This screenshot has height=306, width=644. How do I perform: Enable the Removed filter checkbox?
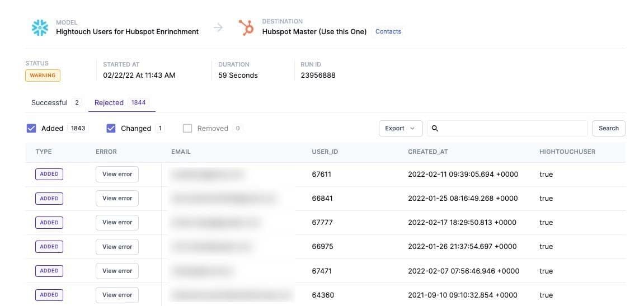pyautogui.click(x=187, y=128)
